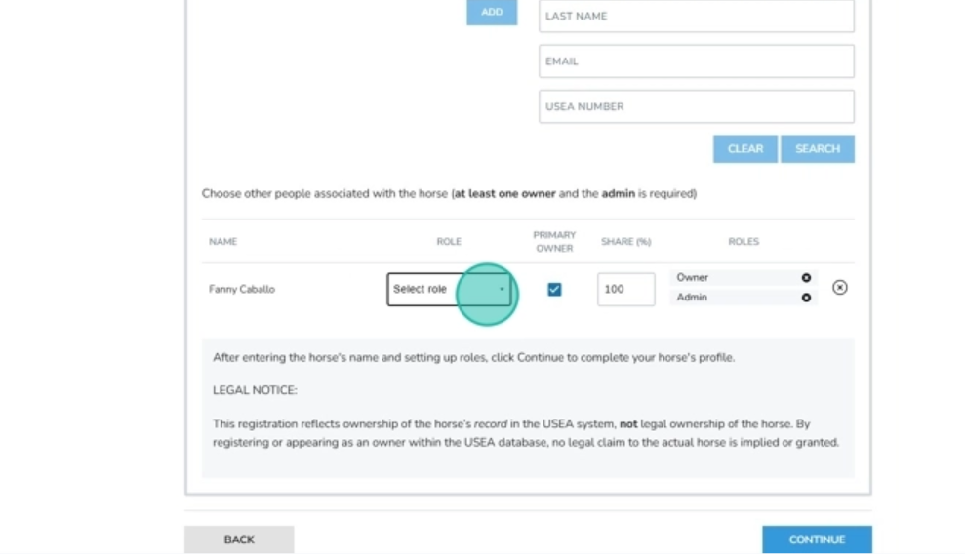Select the USEA NUMBER field

click(x=697, y=106)
